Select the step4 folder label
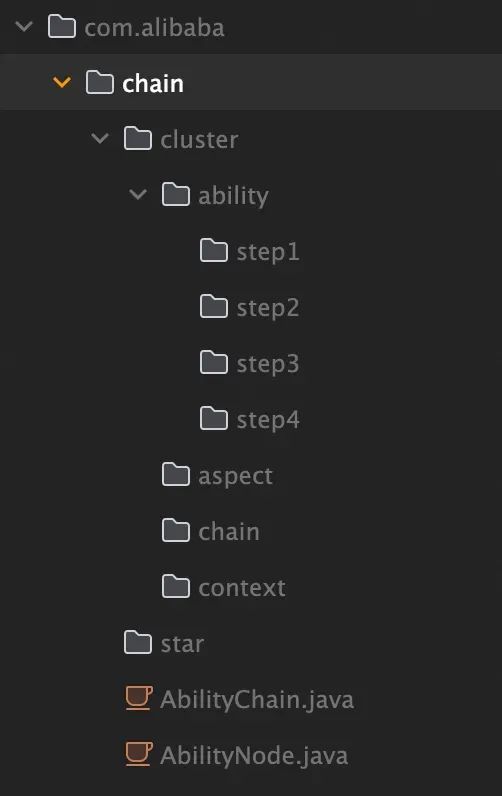 (x=268, y=420)
